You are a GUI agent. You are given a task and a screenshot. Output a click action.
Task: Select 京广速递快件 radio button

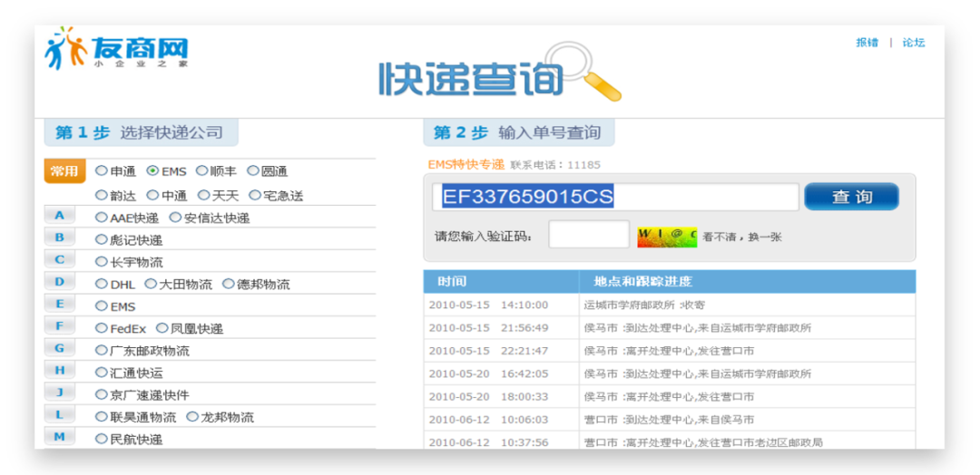(x=102, y=394)
